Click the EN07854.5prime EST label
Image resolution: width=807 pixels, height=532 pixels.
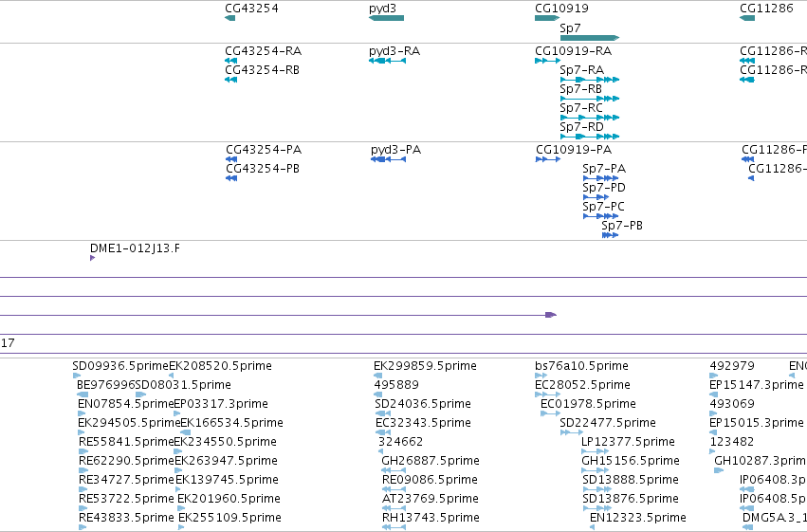tap(125, 404)
